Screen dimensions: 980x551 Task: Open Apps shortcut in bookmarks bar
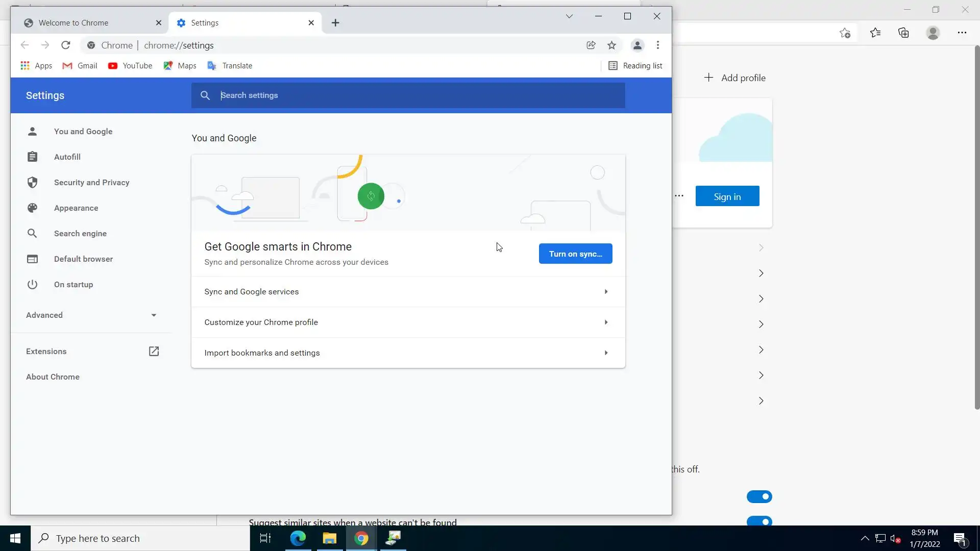click(x=36, y=66)
